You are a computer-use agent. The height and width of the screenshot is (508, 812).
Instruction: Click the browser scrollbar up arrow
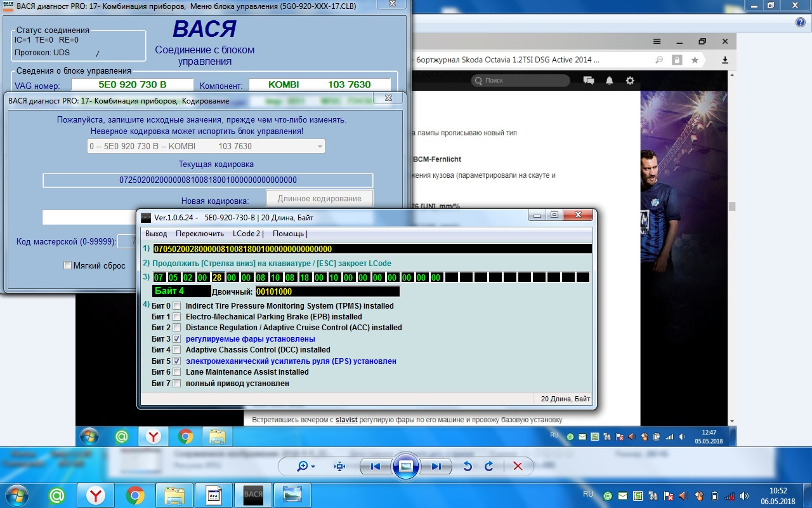coord(731,74)
